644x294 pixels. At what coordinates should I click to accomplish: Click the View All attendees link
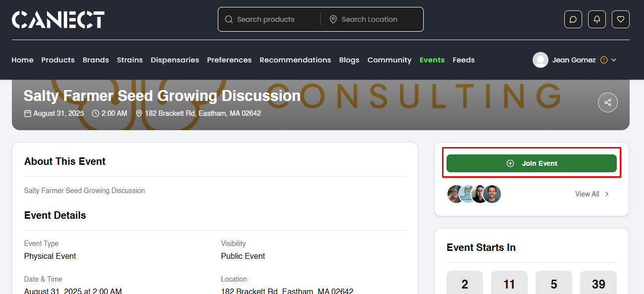(x=587, y=194)
